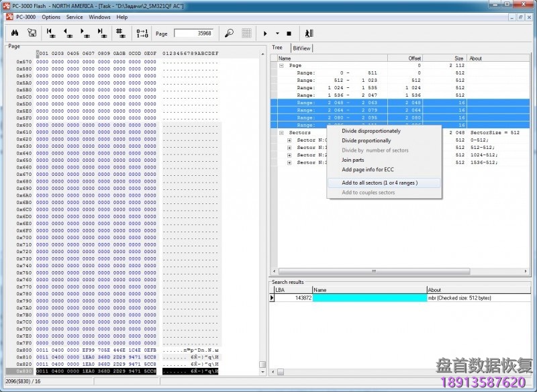This screenshot has width=537, height=392.
Task: Click the go to first page icon
Action: point(50,33)
